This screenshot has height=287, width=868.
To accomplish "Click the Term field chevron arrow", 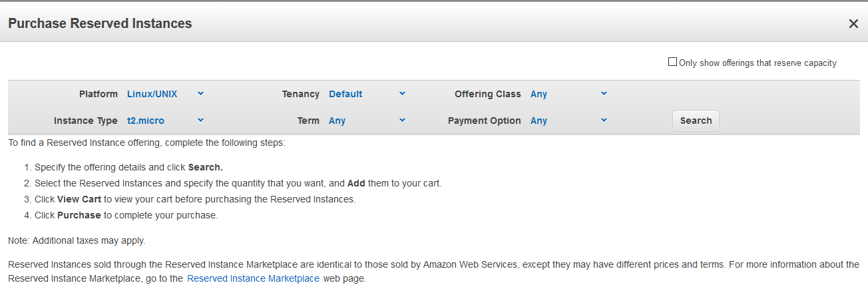I will pyautogui.click(x=402, y=121).
